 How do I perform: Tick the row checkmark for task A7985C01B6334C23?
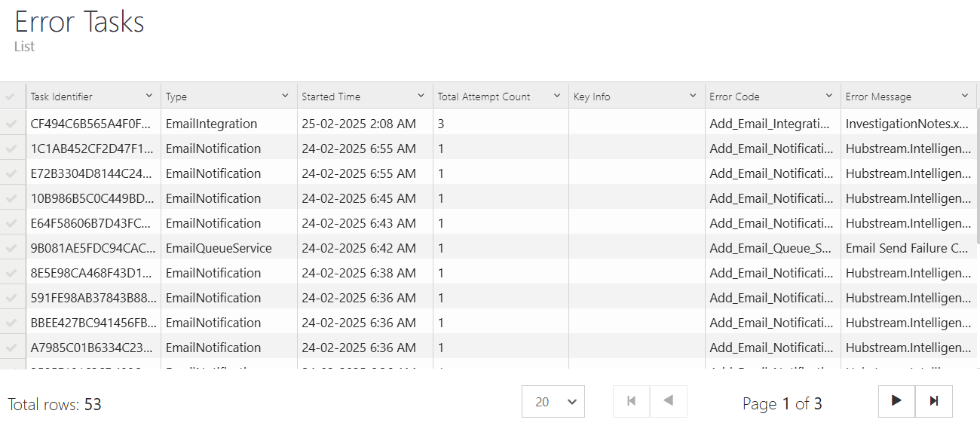click(x=11, y=348)
